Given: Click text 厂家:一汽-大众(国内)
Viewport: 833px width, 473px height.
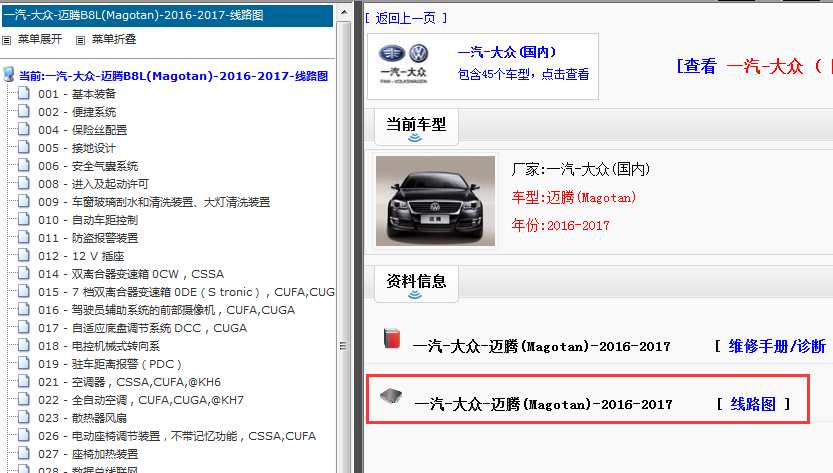Looking at the screenshot, I should (x=581, y=170).
